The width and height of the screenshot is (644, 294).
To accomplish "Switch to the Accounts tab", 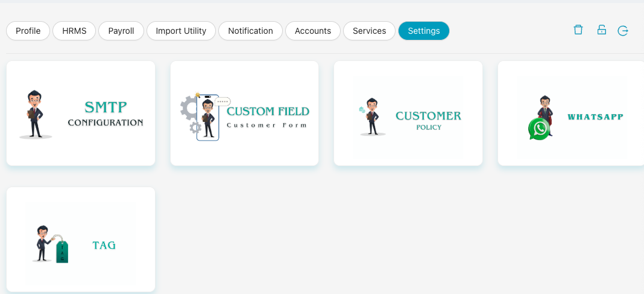I will [313, 31].
